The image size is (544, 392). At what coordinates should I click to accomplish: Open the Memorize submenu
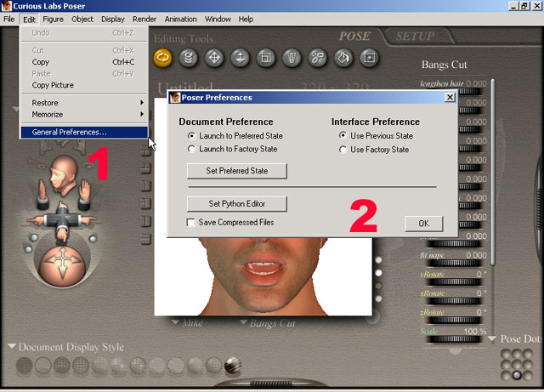(x=84, y=114)
